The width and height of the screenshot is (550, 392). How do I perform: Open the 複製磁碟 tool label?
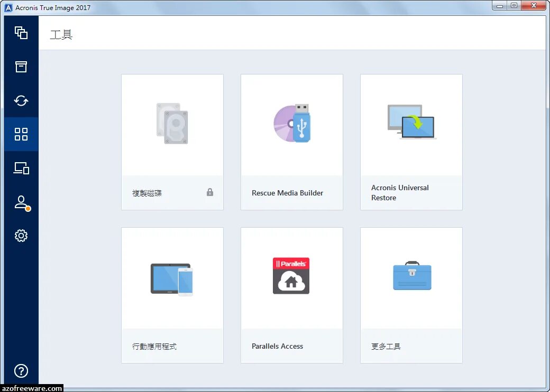coord(147,193)
